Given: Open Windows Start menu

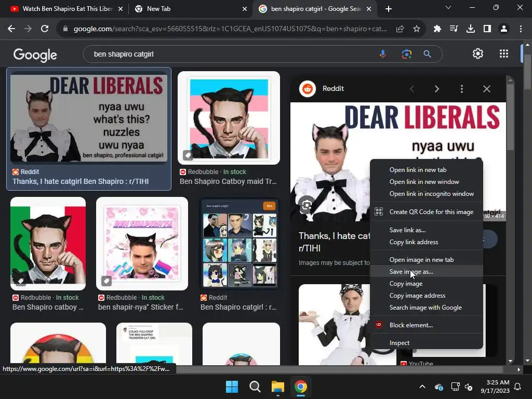Looking at the screenshot, I should click(x=232, y=387).
